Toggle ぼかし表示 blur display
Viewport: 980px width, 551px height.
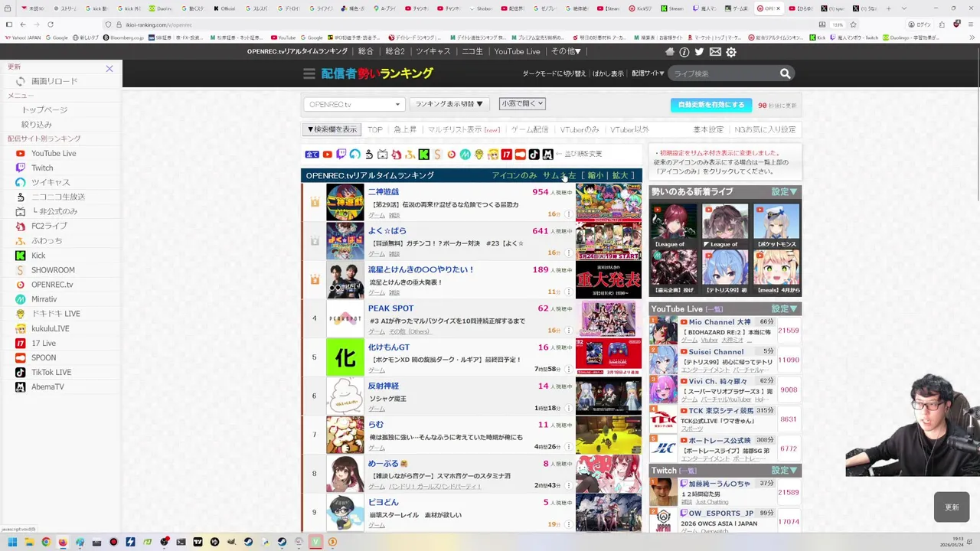tap(608, 73)
